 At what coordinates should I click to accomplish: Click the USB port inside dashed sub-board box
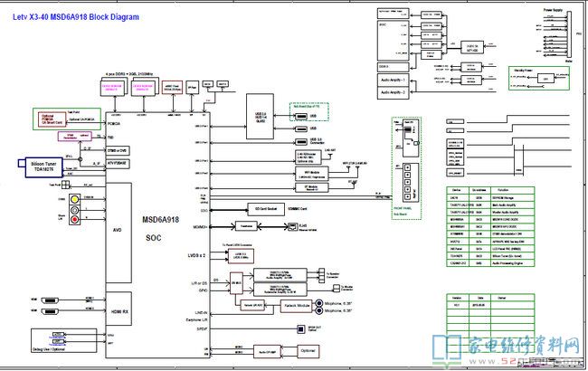300,117
